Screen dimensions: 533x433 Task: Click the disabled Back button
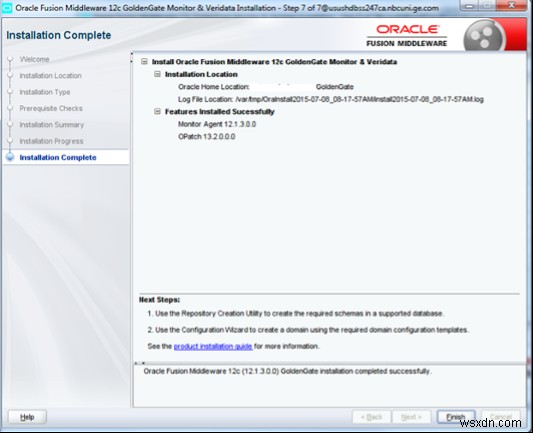tap(372, 417)
